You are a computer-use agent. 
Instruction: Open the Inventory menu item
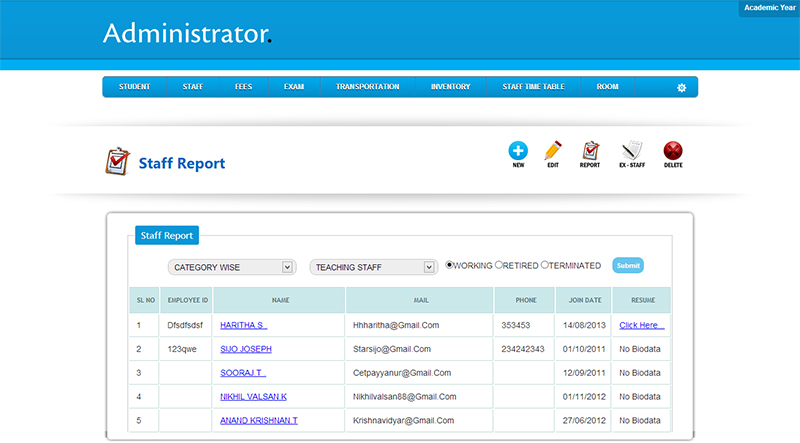(450, 87)
